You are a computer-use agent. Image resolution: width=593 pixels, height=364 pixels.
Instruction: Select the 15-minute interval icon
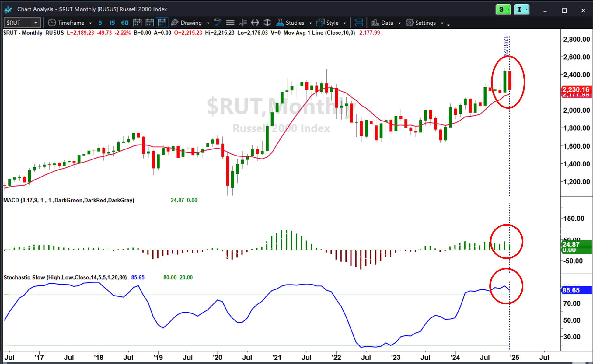(x=112, y=23)
